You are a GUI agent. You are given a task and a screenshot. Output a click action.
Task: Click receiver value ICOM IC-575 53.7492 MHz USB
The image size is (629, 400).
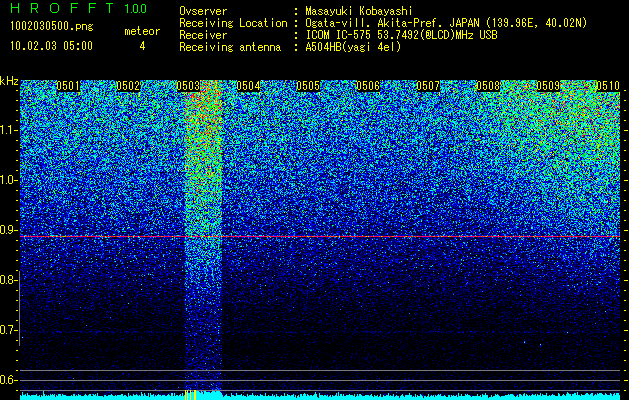pos(401,35)
